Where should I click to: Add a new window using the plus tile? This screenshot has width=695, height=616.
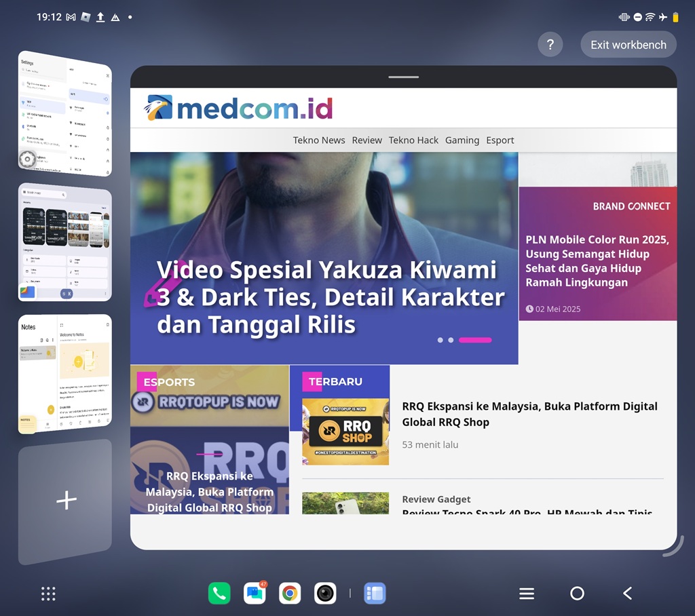(64, 500)
